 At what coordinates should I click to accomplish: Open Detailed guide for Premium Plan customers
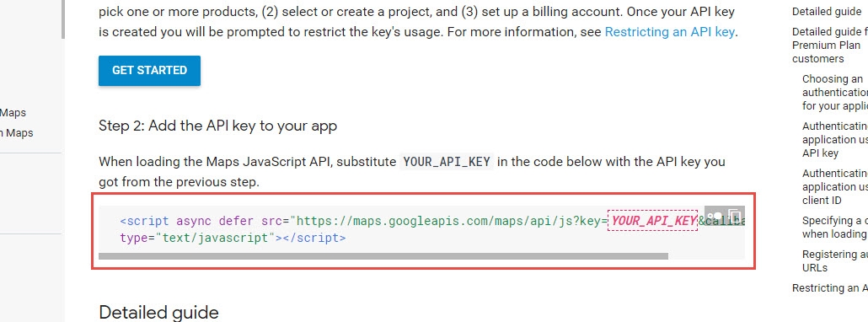(x=830, y=45)
